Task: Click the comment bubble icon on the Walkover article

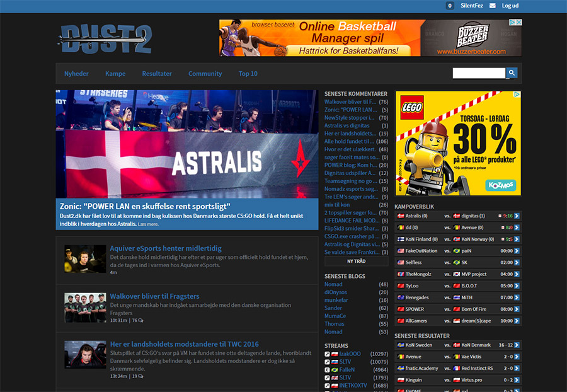Action: tap(140, 320)
